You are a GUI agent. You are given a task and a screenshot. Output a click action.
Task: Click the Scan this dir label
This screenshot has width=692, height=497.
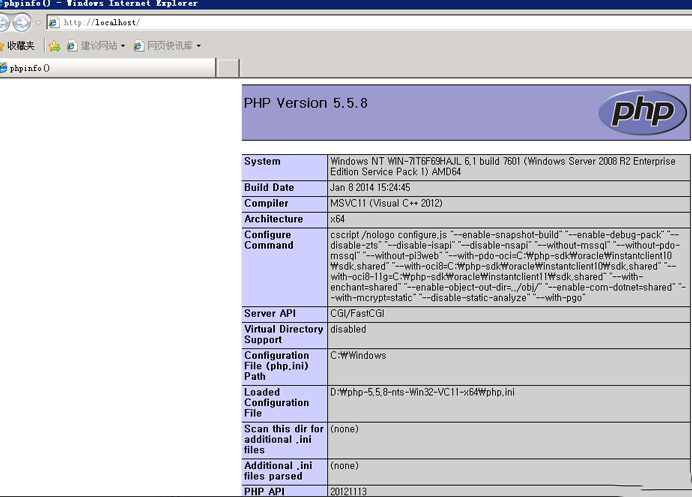pyautogui.click(x=284, y=439)
